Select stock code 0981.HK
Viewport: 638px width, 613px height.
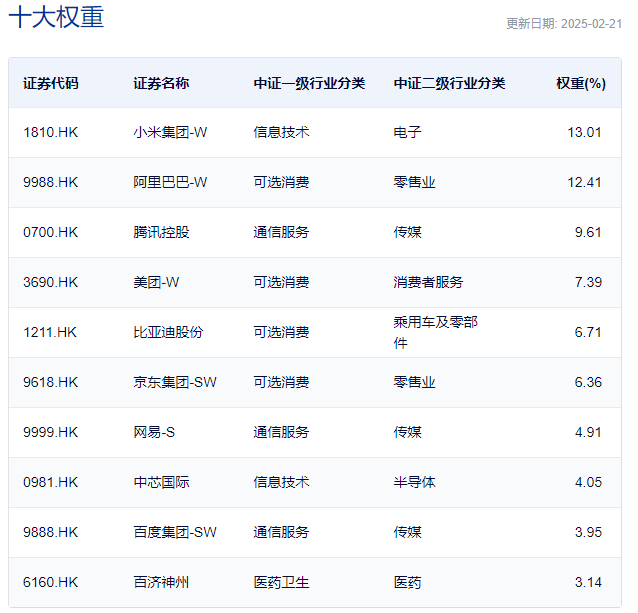click(x=50, y=482)
